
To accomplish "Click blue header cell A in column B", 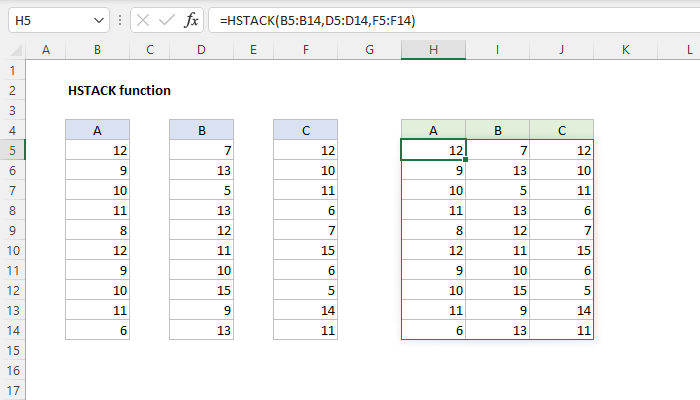I will [x=97, y=130].
